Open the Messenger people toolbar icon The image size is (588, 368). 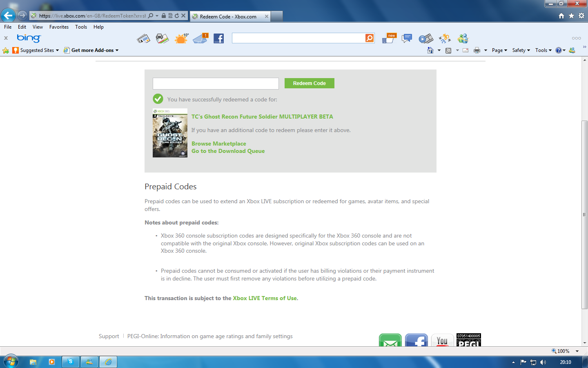click(x=463, y=38)
